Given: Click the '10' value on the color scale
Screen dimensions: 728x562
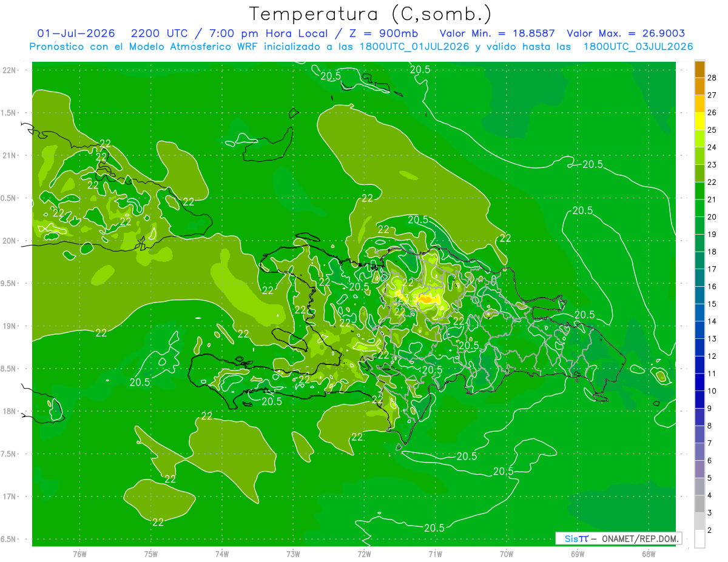Looking at the screenshot, I should pos(713,391).
